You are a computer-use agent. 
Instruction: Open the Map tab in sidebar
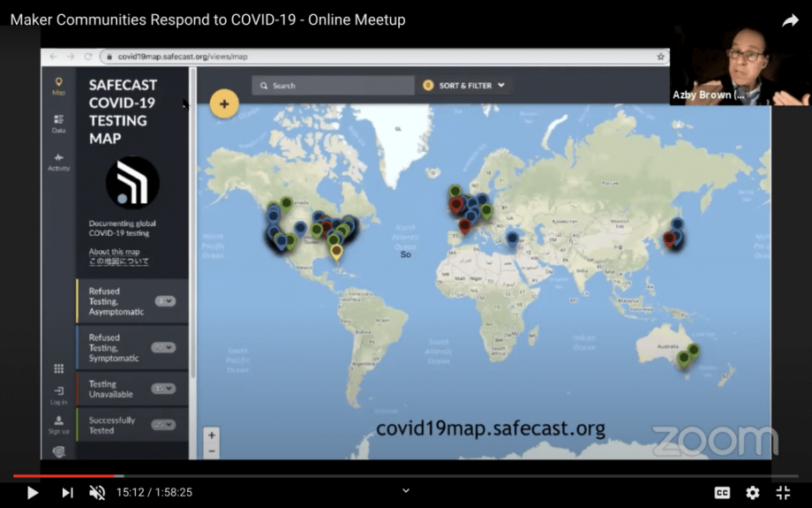(58, 86)
